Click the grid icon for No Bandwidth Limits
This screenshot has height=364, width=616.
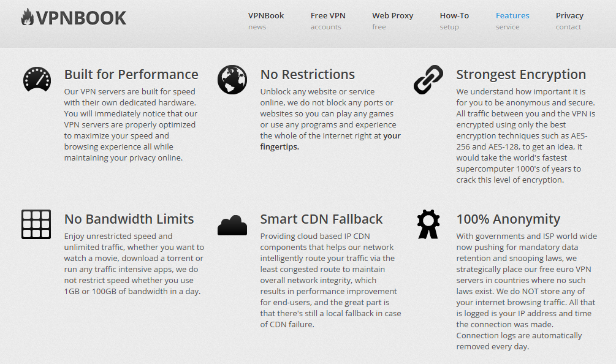point(36,224)
